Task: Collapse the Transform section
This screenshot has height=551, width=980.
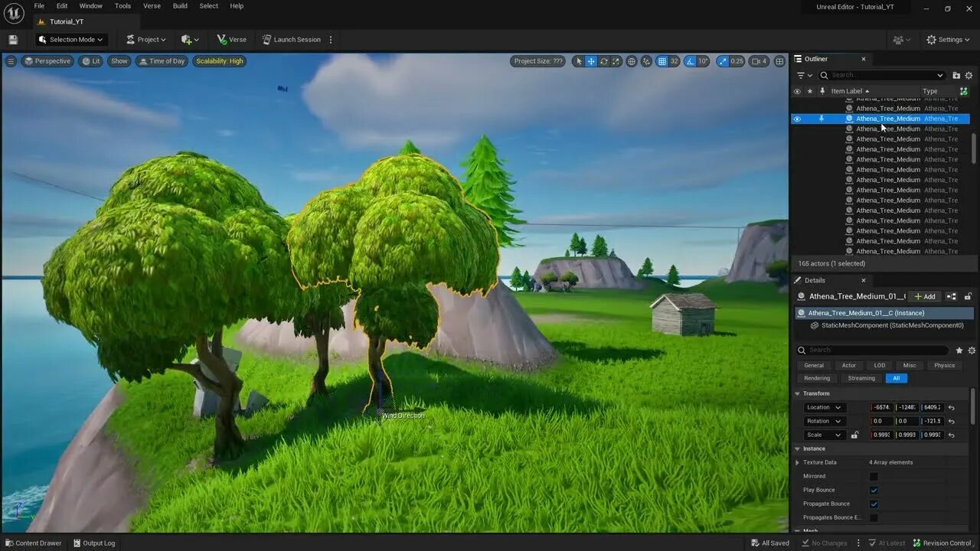Action: (x=797, y=393)
